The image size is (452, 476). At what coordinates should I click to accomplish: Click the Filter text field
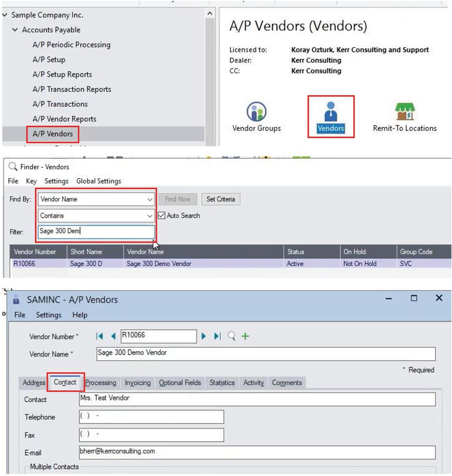[x=96, y=231]
